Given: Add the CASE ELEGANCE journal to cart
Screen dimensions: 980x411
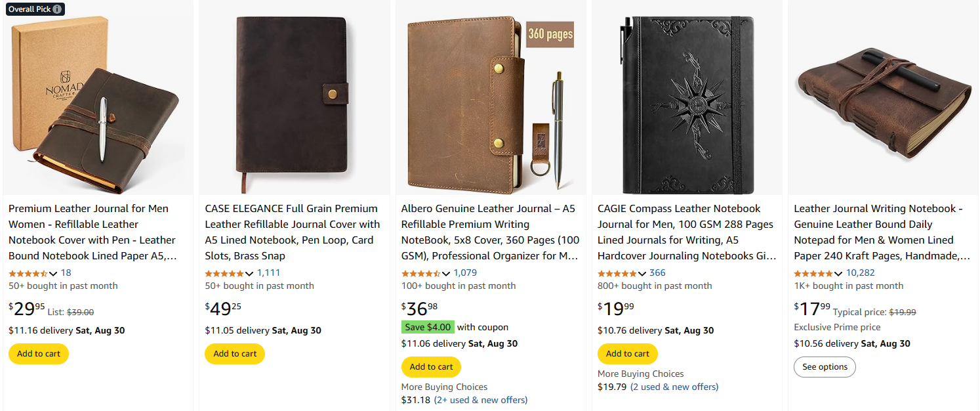Looking at the screenshot, I should coord(234,353).
